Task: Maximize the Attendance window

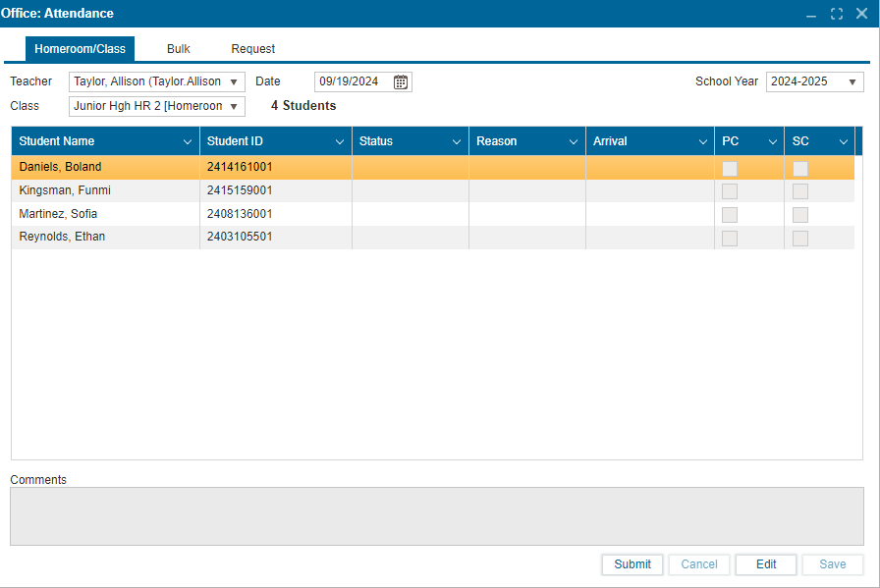Action: [x=837, y=14]
